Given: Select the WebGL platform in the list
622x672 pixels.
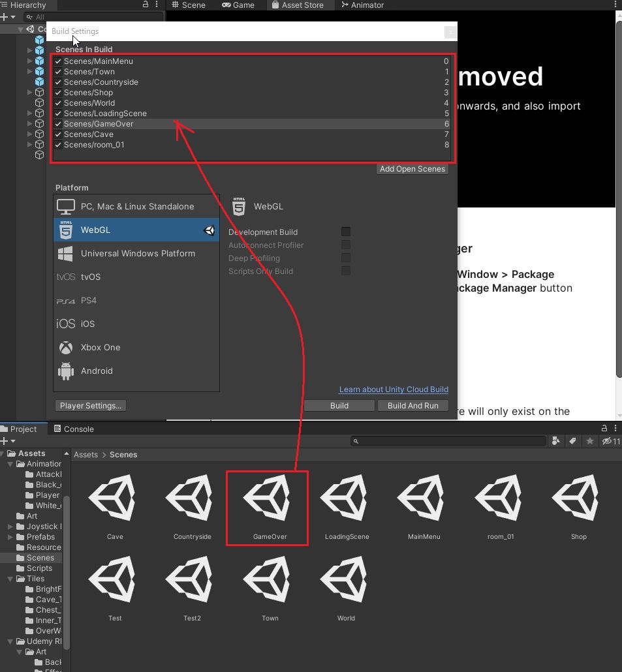Looking at the screenshot, I should pos(136,230).
